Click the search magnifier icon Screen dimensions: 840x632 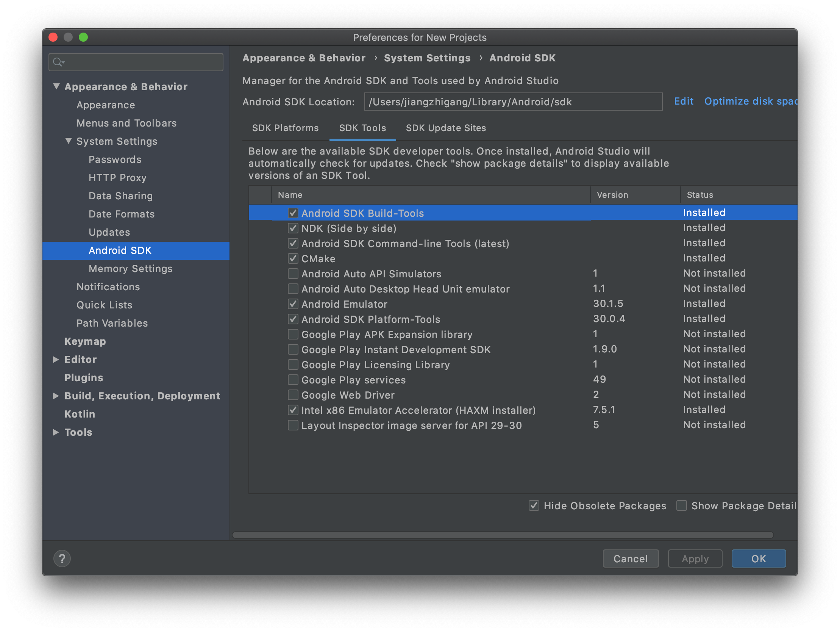tap(58, 62)
